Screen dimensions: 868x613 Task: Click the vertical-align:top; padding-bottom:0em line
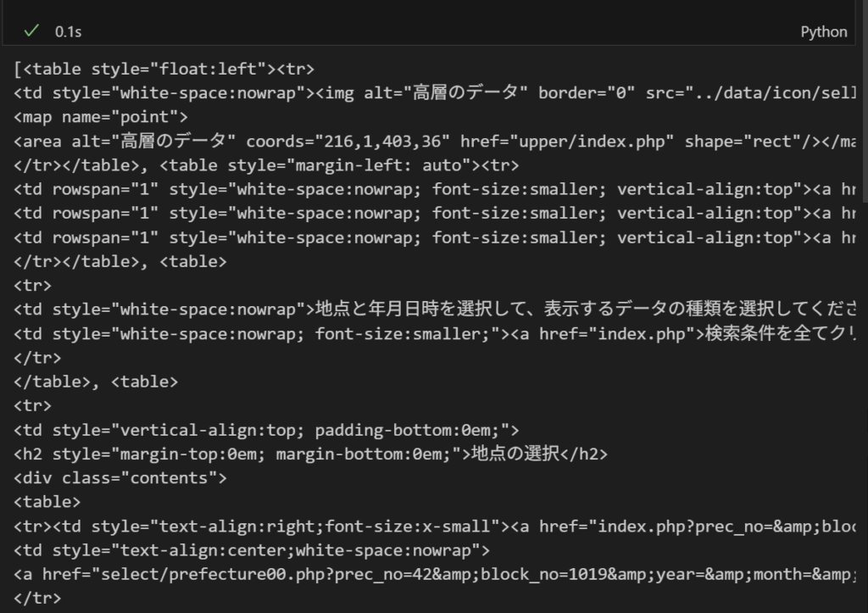[266, 430]
